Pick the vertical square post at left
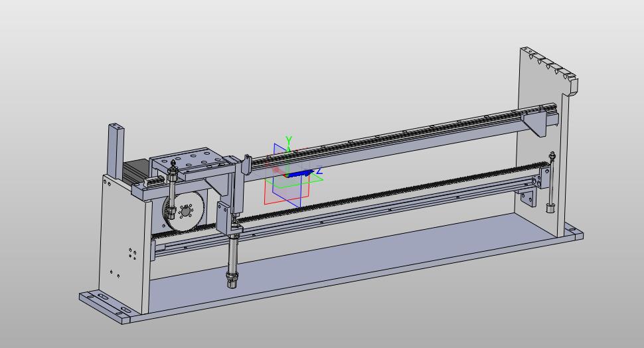 pos(116,151)
